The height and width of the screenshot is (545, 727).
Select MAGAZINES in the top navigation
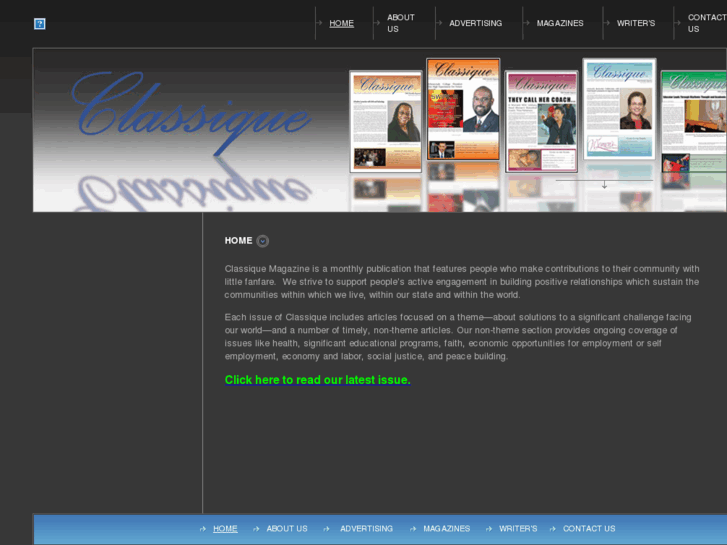(x=560, y=23)
